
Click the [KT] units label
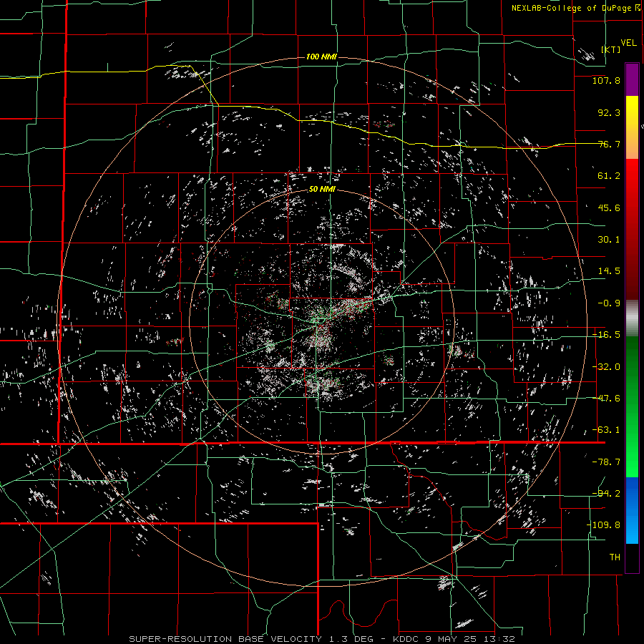[611, 49]
